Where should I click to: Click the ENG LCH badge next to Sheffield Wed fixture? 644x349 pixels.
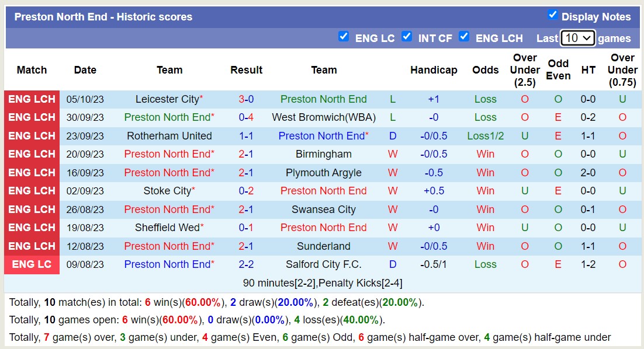pos(32,228)
